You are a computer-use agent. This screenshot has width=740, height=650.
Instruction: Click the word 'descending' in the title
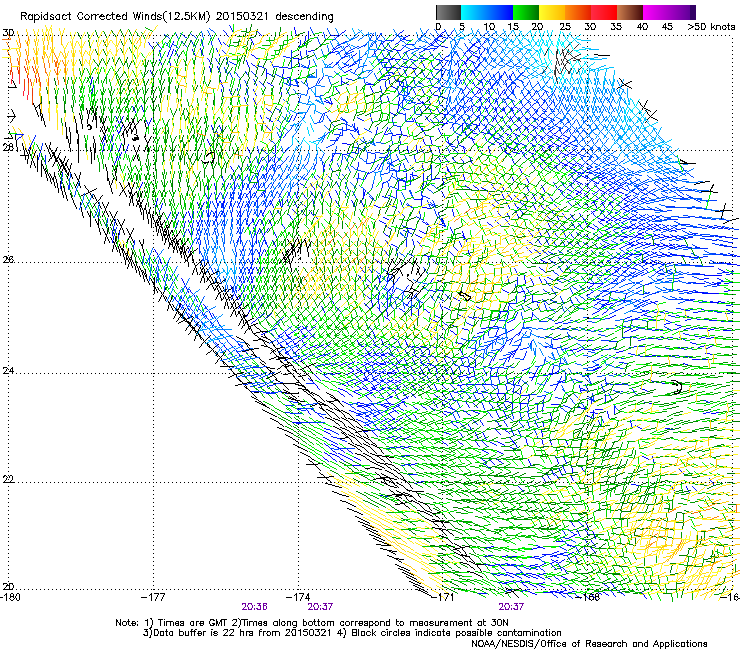click(x=304, y=17)
